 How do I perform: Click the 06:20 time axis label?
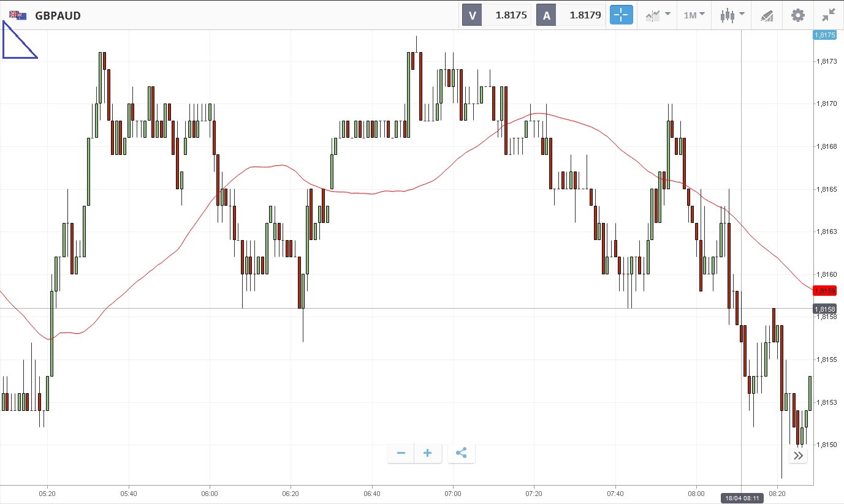291,493
